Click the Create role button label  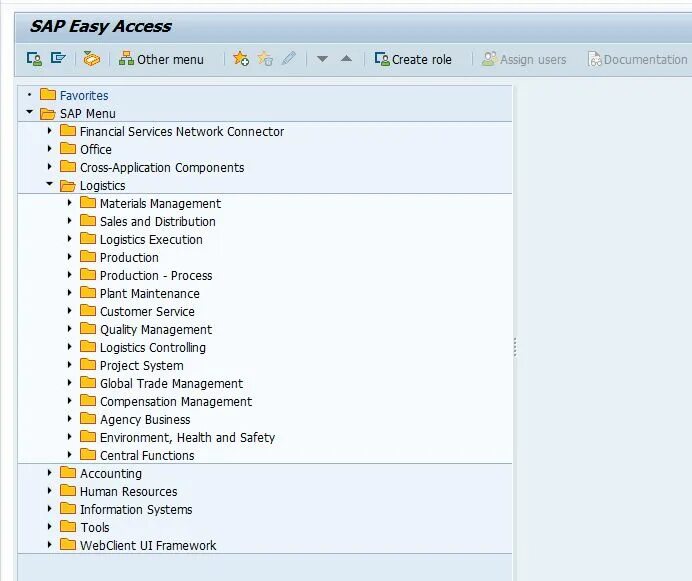pyautogui.click(x=421, y=60)
